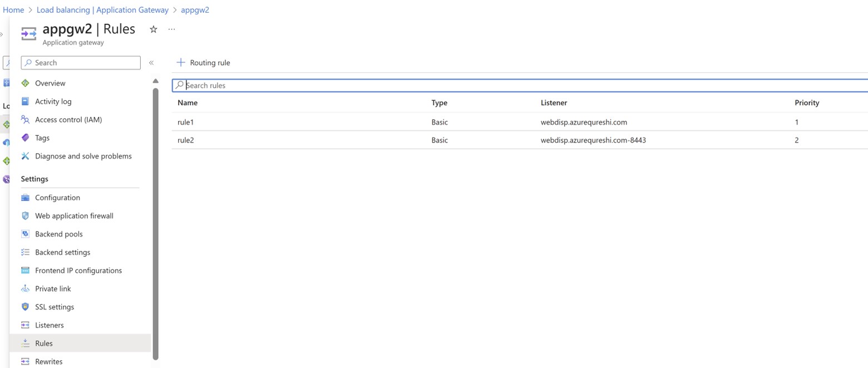The image size is (868, 368).
Task: Open Tags page
Action: point(42,138)
